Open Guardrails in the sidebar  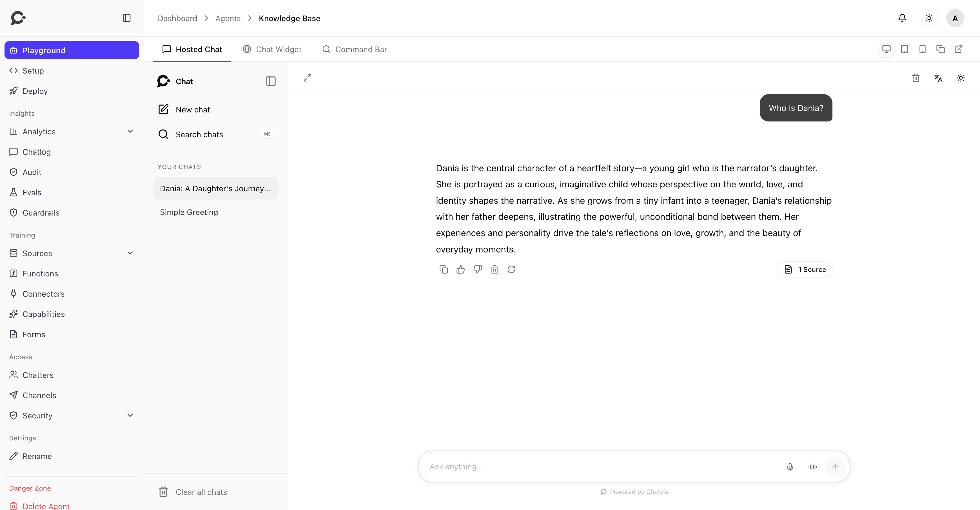(x=72, y=213)
